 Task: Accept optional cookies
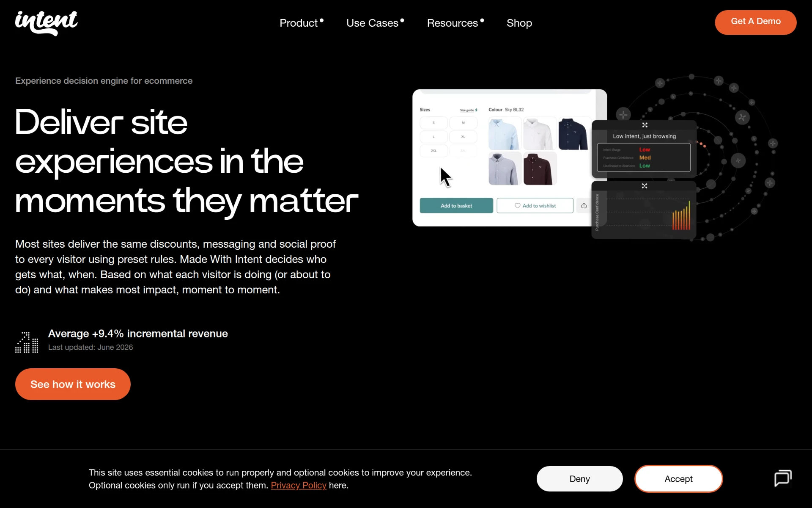click(x=678, y=479)
